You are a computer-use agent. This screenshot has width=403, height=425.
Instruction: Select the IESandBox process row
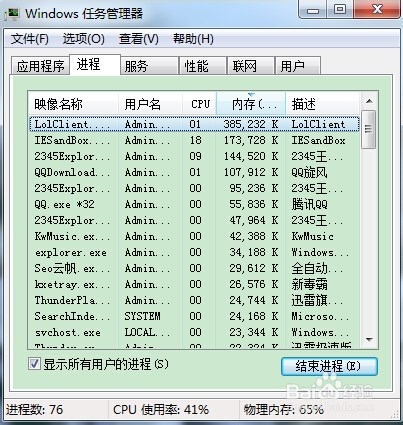point(194,140)
